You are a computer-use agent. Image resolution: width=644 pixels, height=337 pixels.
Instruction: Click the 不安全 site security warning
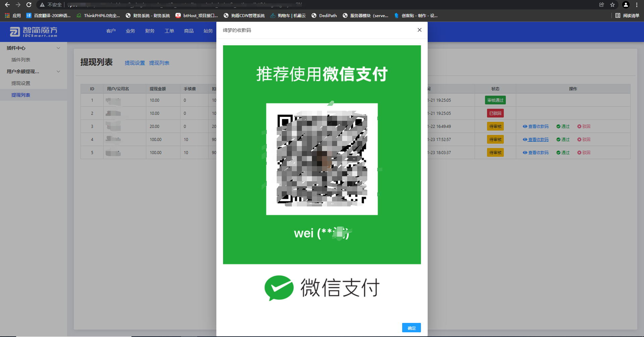(x=51, y=5)
